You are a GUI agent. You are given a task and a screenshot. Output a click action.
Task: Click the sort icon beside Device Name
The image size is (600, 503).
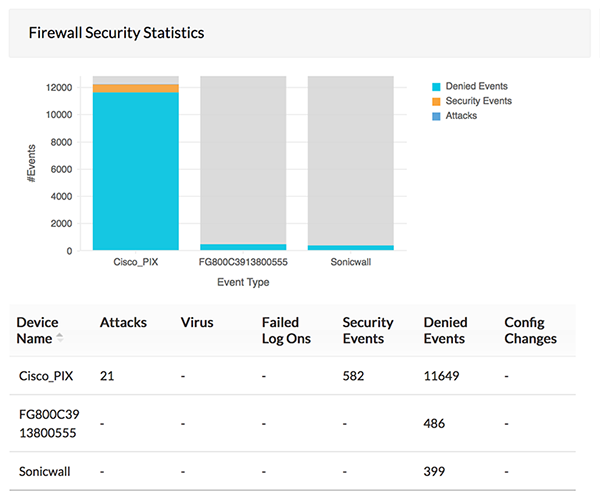pyautogui.click(x=58, y=338)
